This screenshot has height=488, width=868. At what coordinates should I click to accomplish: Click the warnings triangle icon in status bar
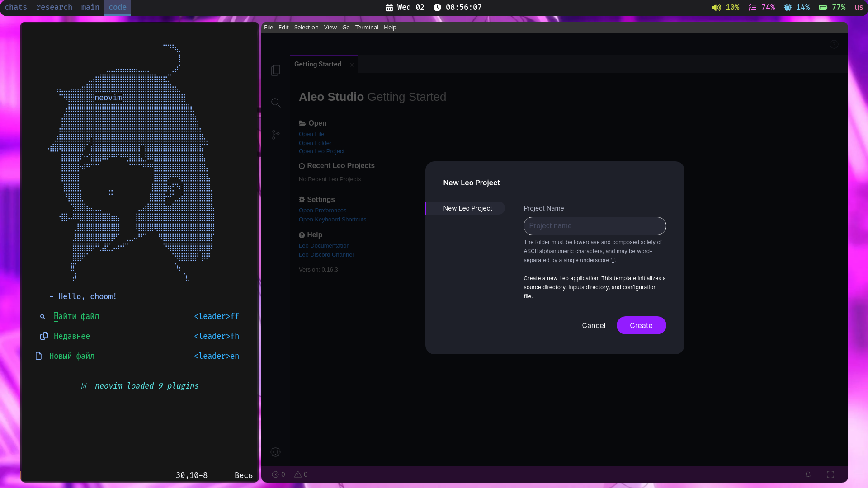[x=298, y=474]
